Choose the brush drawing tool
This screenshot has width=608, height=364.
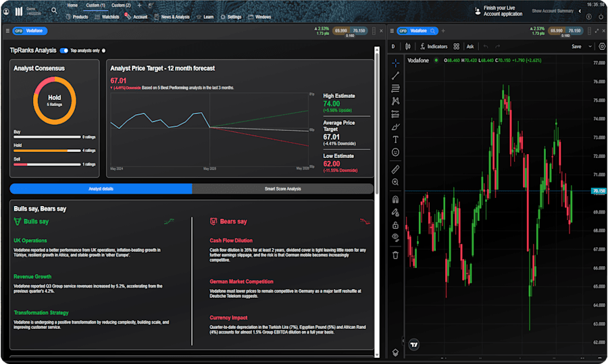tap(396, 126)
